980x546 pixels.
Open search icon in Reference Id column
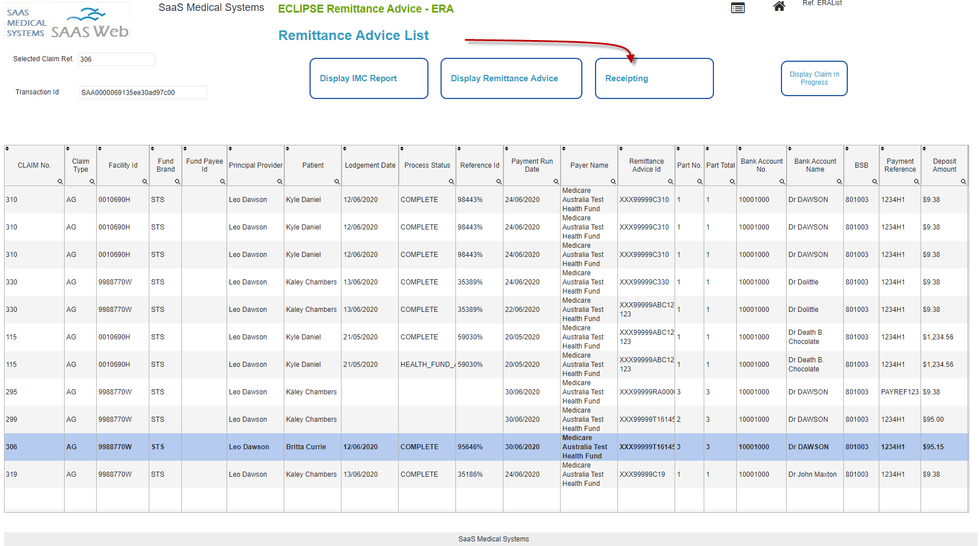pos(499,181)
